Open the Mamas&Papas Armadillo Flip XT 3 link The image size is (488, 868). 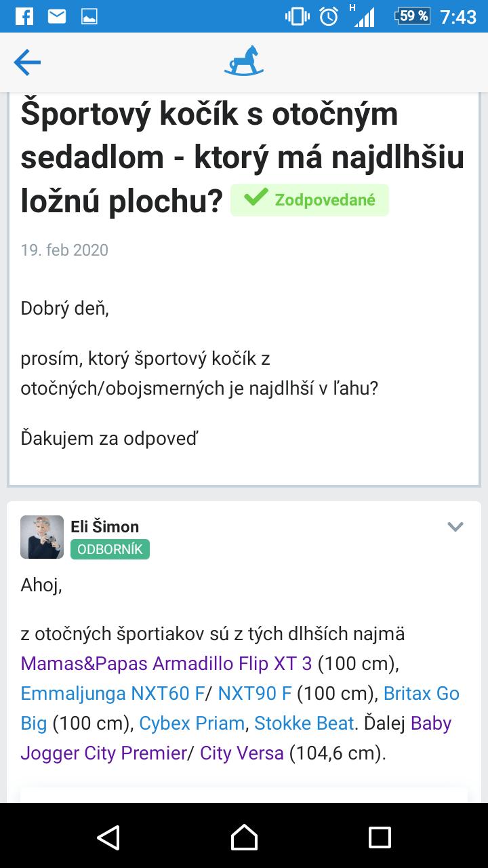pos(167,663)
